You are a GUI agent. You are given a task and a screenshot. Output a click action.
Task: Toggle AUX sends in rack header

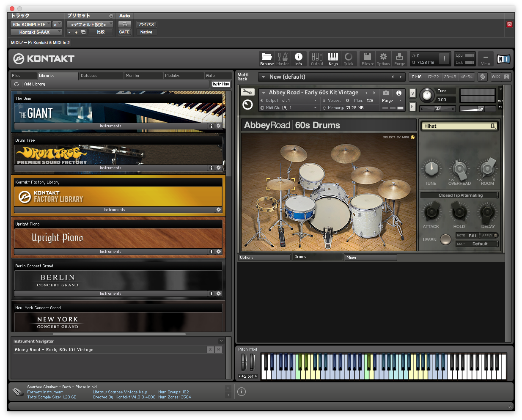pos(496,77)
